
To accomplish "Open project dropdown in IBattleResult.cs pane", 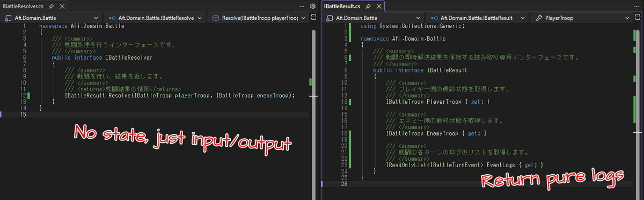I will (x=372, y=18).
